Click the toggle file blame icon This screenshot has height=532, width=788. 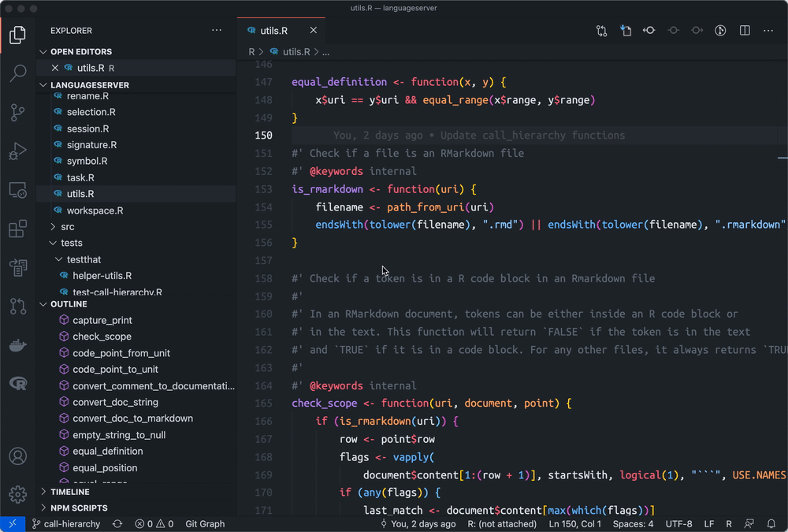649,31
